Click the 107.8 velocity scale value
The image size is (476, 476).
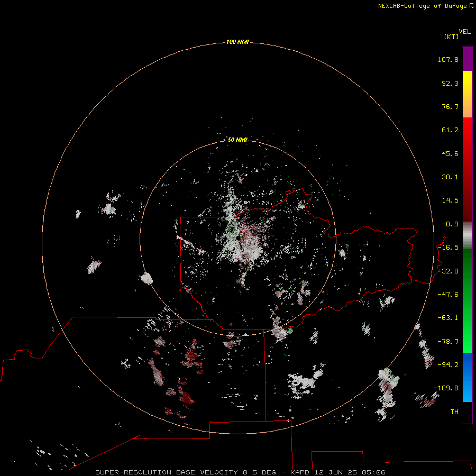click(448, 59)
